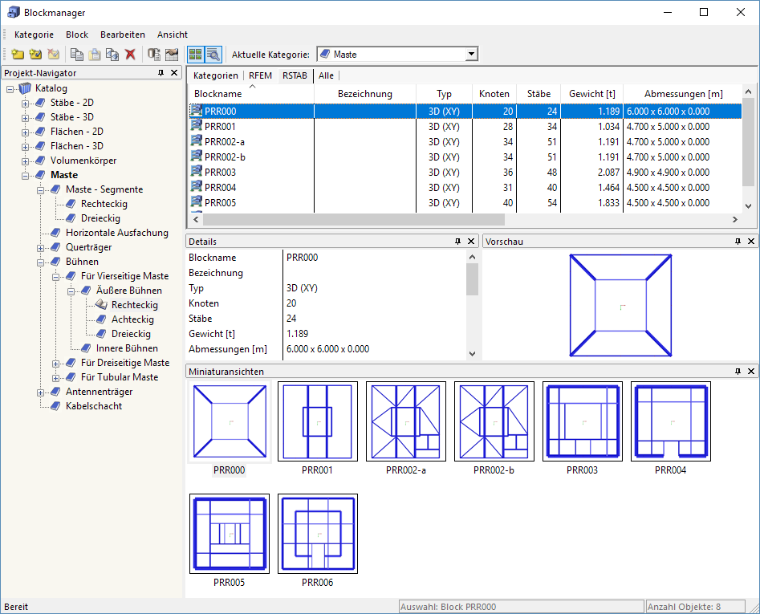
Task: Click the Kategorien tab label
Action: click(216, 76)
